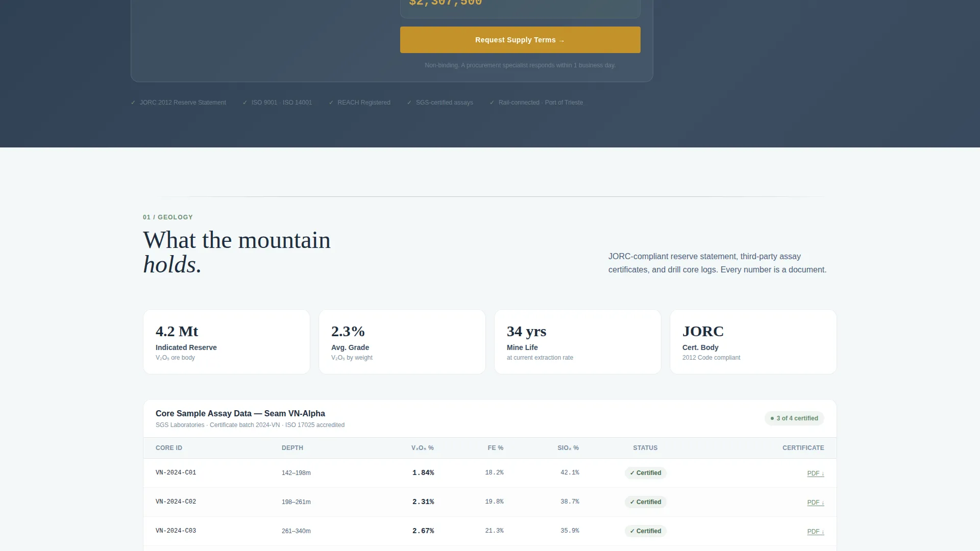Image resolution: width=980 pixels, height=551 pixels.
Task: Click core ID VN-2024-C01
Action: coord(176,473)
